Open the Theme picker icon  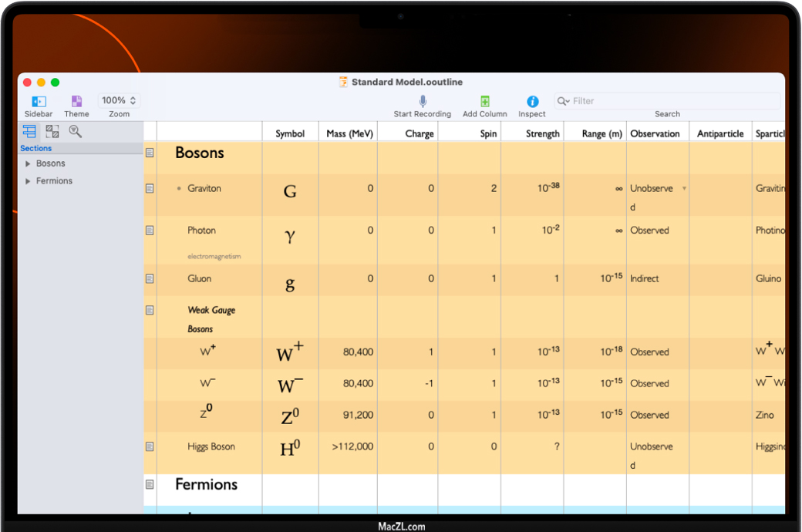(x=76, y=101)
